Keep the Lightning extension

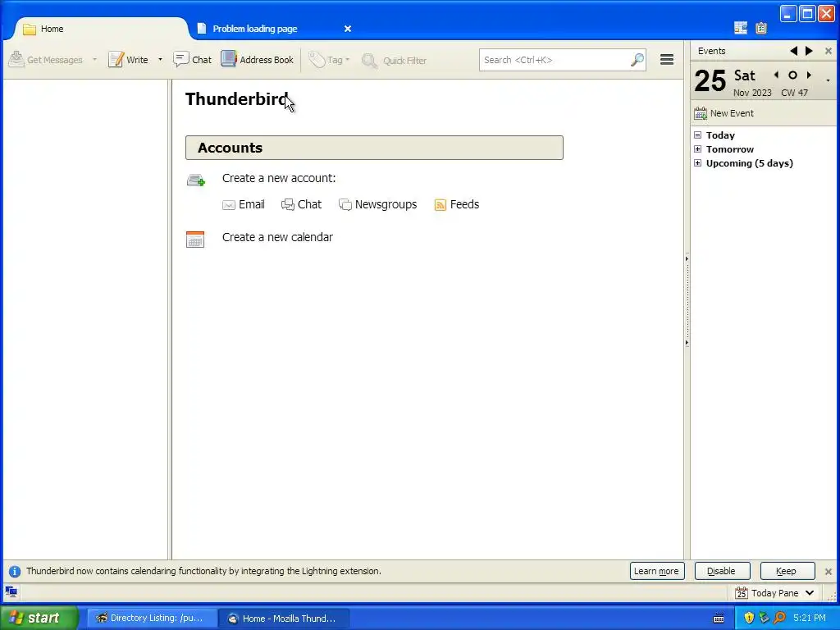click(787, 571)
